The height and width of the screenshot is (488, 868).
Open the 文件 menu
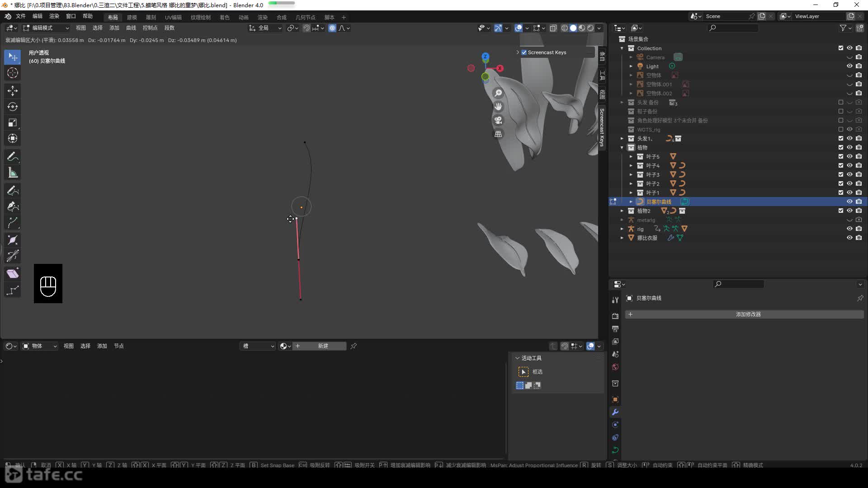coord(21,16)
